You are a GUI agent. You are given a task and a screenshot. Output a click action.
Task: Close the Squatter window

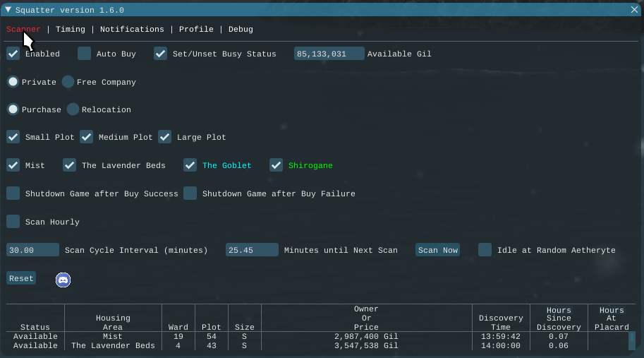[x=634, y=10]
